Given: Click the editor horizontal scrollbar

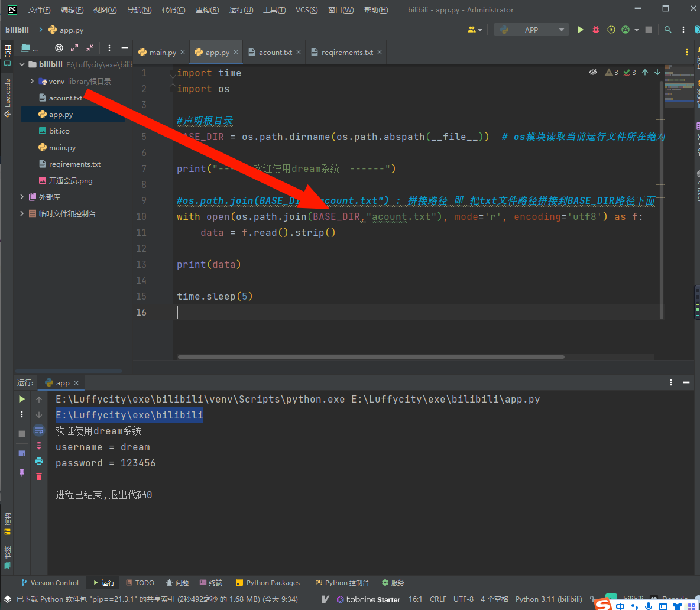Looking at the screenshot, I should tap(371, 357).
